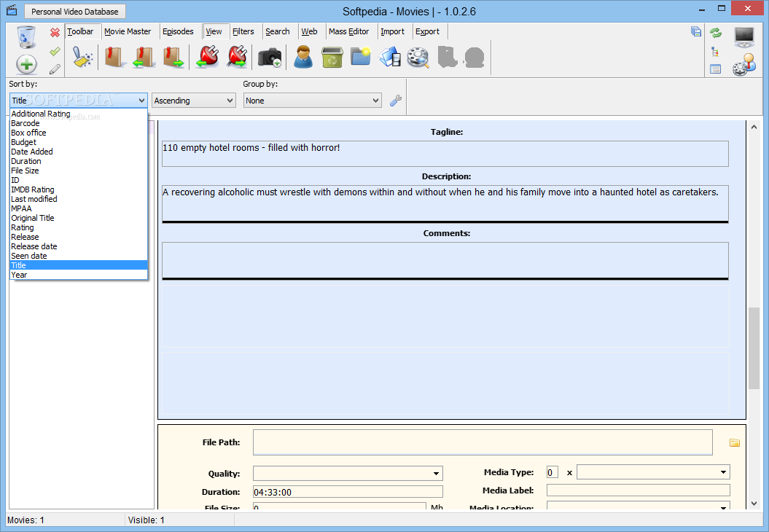Click the list view icon
The height and width of the screenshot is (532, 769).
click(x=716, y=69)
